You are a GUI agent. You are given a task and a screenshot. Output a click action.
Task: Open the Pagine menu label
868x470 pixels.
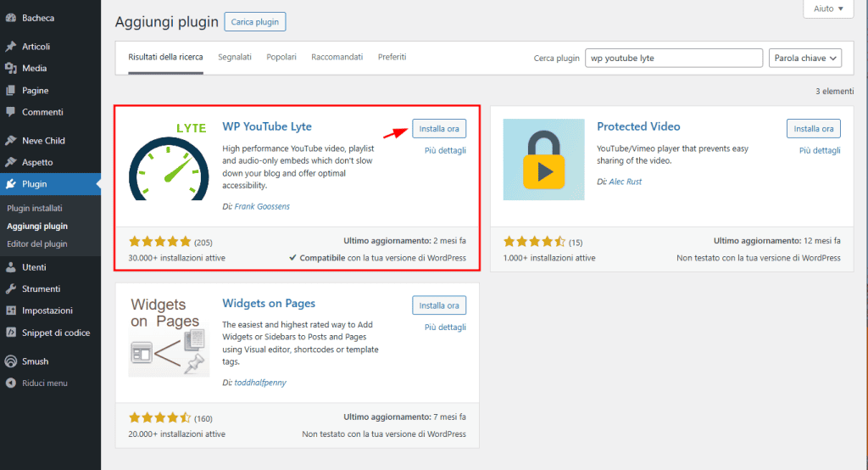click(36, 90)
